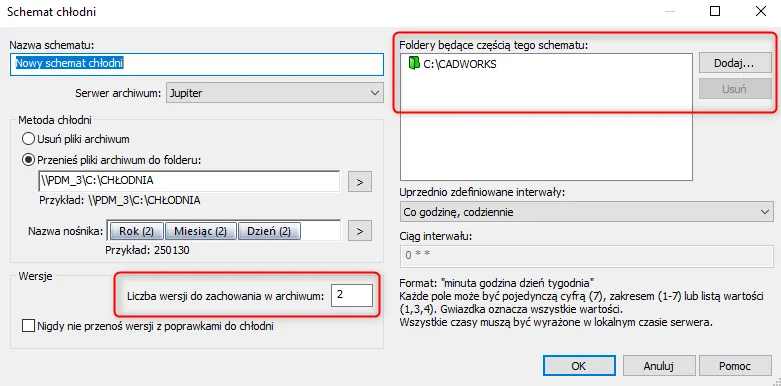Image resolution: width=781 pixels, height=386 pixels.
Task: Click the Miesiąc (2) name token
Action: (200, 231)
